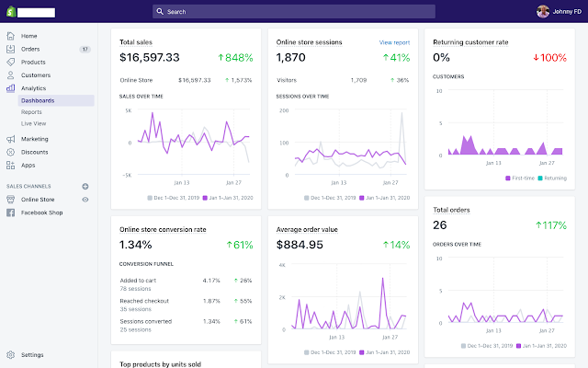The height and width of the screenshot is (368, 588).
Task: Click the Marketing megaphone icon
Action: pos(10,139)
